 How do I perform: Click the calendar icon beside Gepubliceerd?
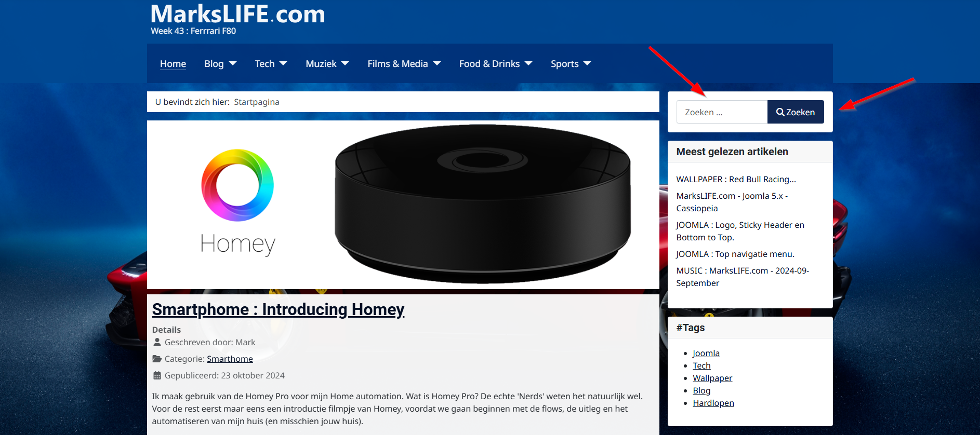point(157,375)
